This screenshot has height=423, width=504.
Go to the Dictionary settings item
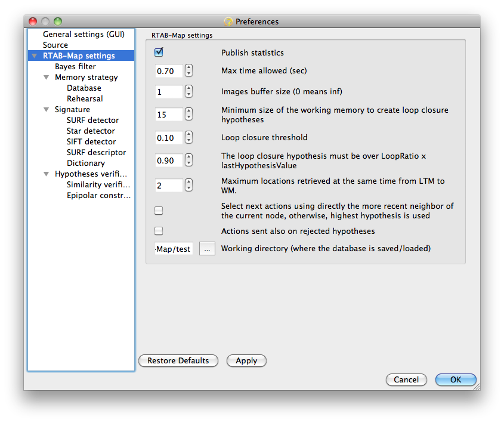pos(86,163)
